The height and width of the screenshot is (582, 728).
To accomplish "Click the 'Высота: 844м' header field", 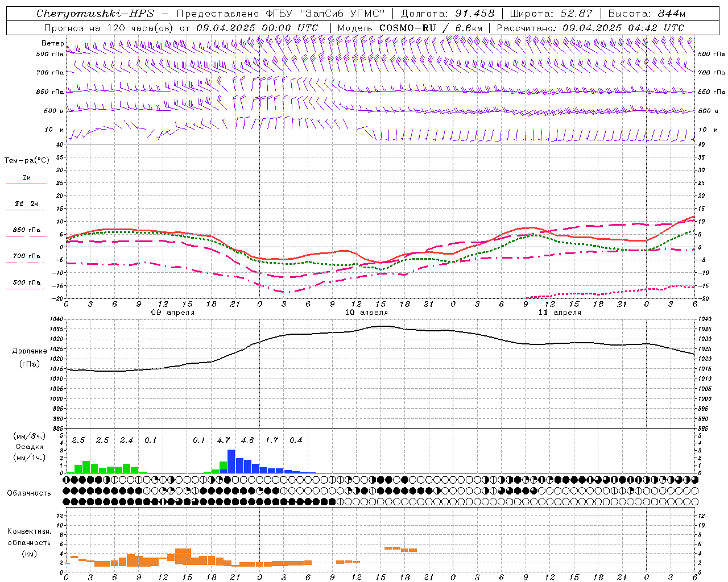I will pos(647,14).
